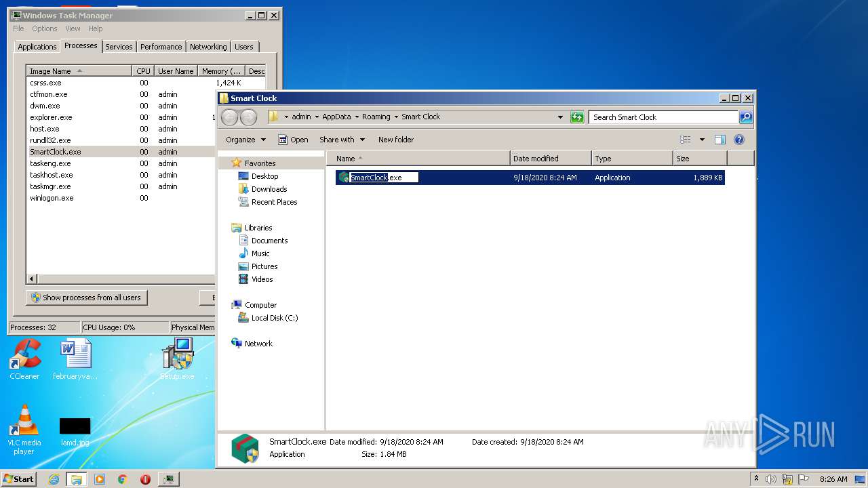Viewport: 868px width, 488px height.
Task: Select Pictures library
Action: [264, 266]
